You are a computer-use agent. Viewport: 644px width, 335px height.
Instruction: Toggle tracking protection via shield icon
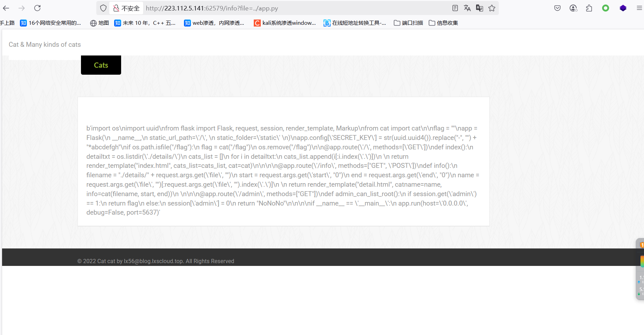click(103, 8)
